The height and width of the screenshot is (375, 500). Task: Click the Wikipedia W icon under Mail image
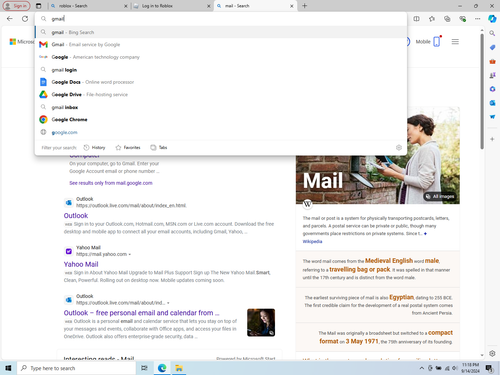(x=307, y=203)
